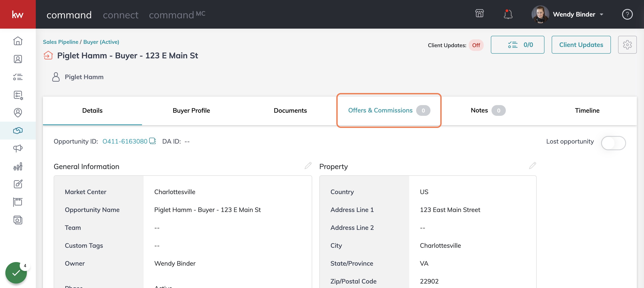Open the calendar box sidebar icon

coord(18,202)
